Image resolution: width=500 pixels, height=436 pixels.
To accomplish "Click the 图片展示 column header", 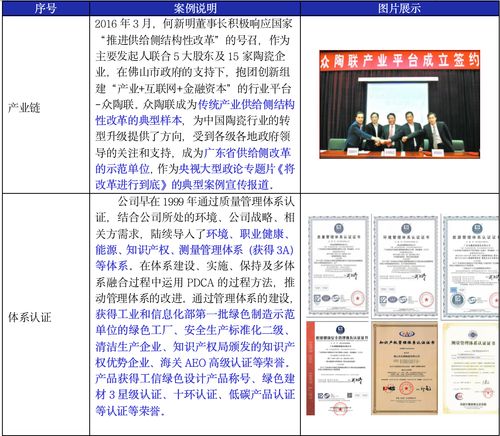I will (399, 8).
